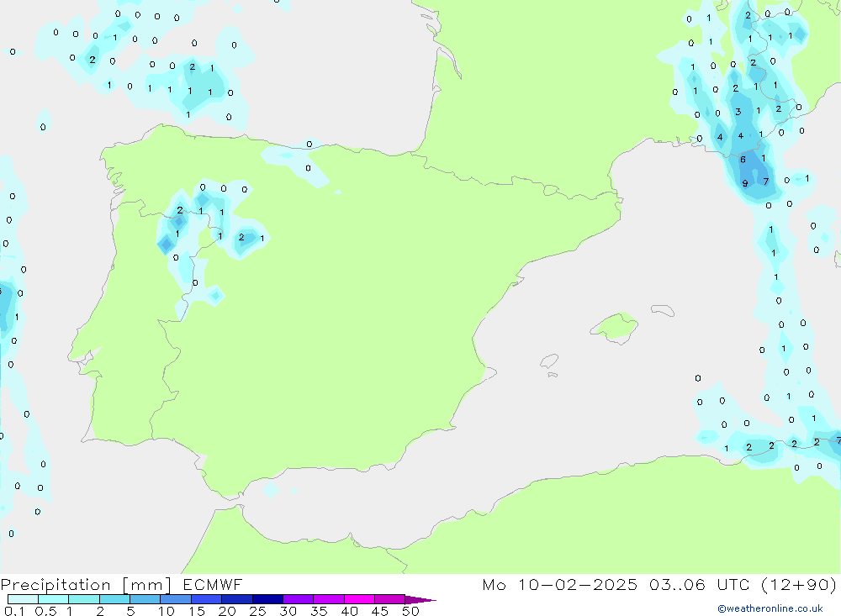Click the '3' precipitation value on map
Image resolution: width=841 pixels, height=616 pixels.
click(738, 112)
